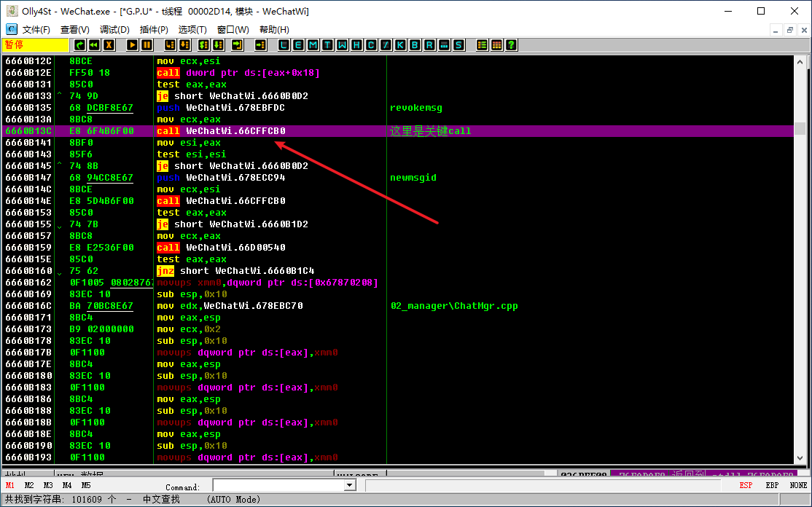This screenshot has height=507, width=812.
Task: Expand the Command history dropdown arrow
Action: (350, 485)
